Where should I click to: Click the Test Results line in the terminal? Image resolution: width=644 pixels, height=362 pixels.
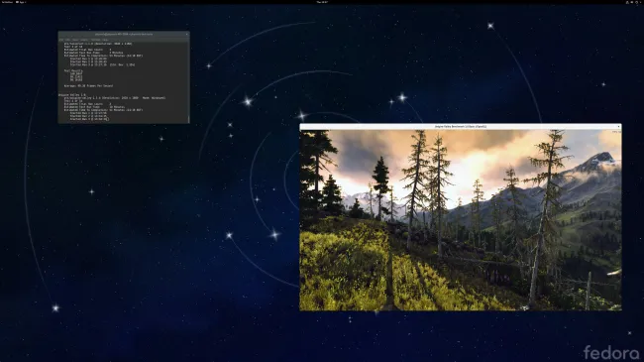(73, 70)
